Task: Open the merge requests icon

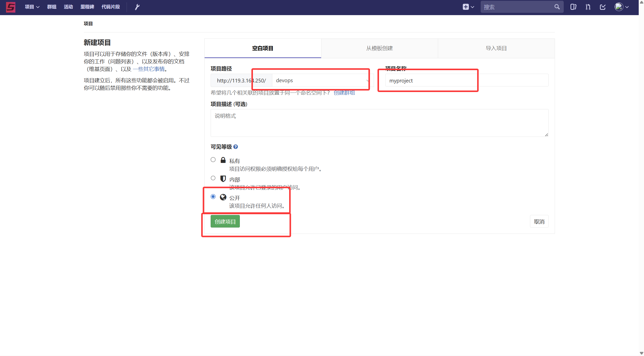Action: (x=588, y=7)
